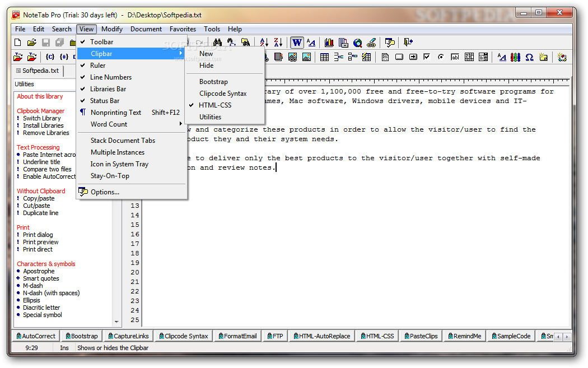Switch to SampleCode clipbar tab
Screen dimensions: 588x368
[511, 336]
